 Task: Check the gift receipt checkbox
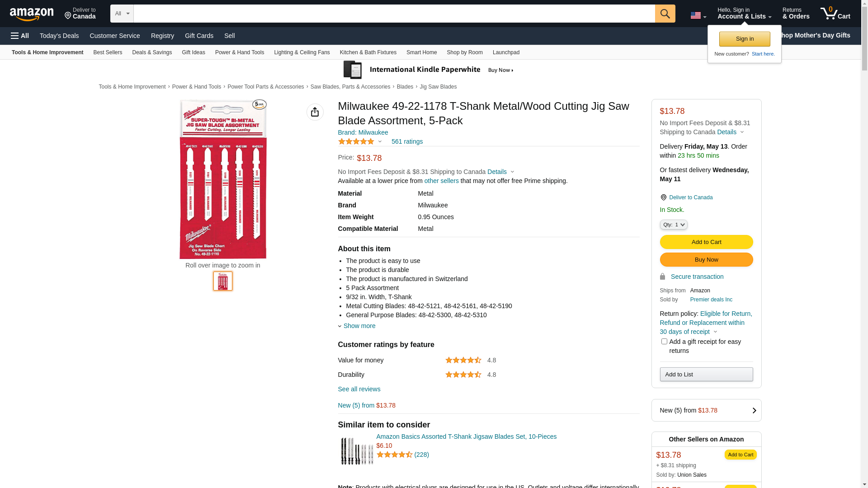click(x=664, y=342)
